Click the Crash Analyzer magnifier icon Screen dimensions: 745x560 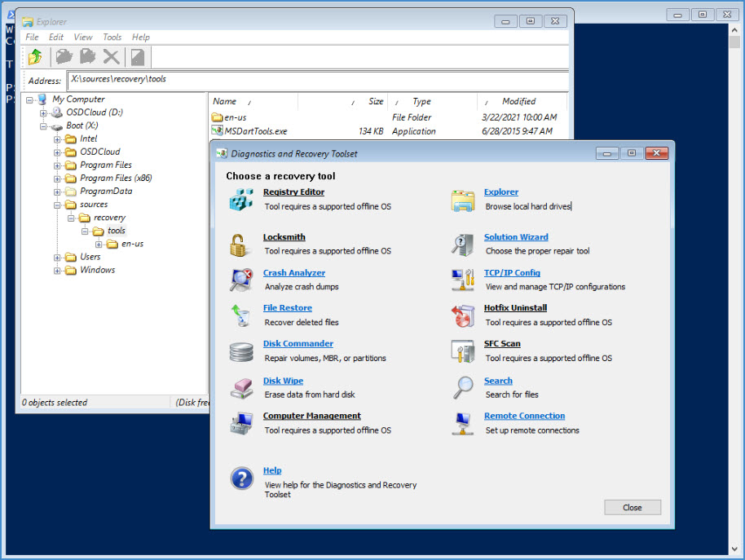(241, 280)
